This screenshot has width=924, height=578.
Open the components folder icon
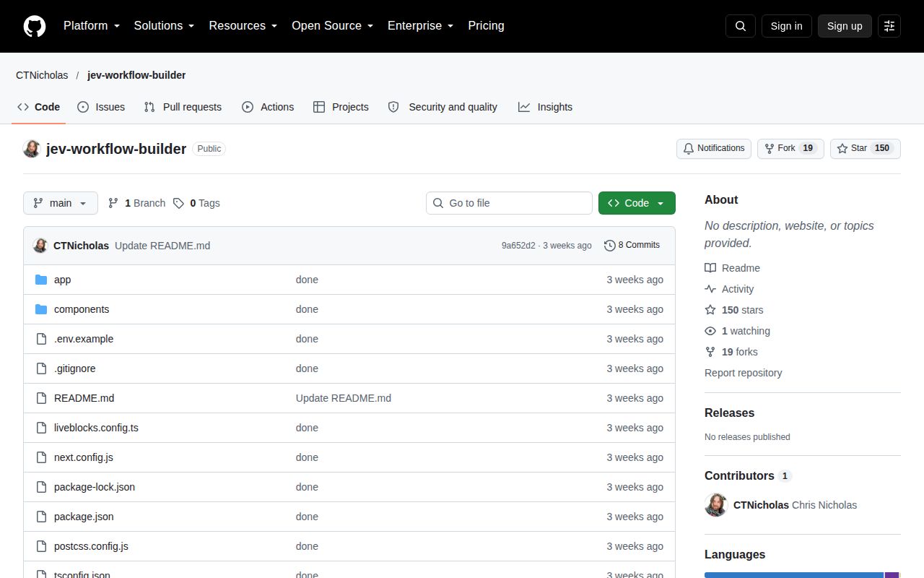coord(41,309)
